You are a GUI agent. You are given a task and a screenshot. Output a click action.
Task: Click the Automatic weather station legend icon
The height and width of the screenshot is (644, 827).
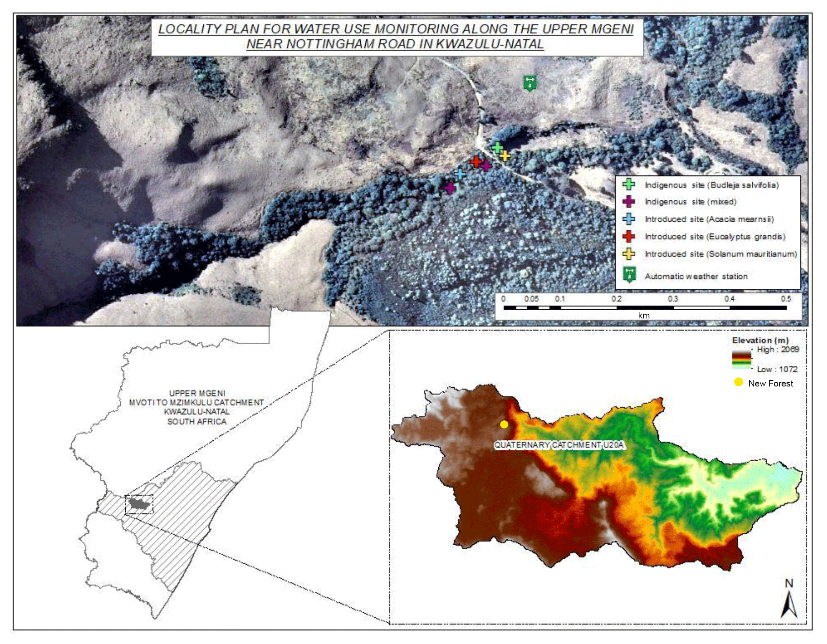click(629, 275)
